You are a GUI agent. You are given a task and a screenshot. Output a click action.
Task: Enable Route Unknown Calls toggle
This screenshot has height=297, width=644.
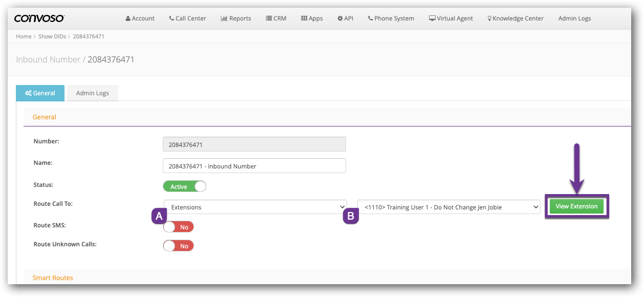[x=178, y=246]
